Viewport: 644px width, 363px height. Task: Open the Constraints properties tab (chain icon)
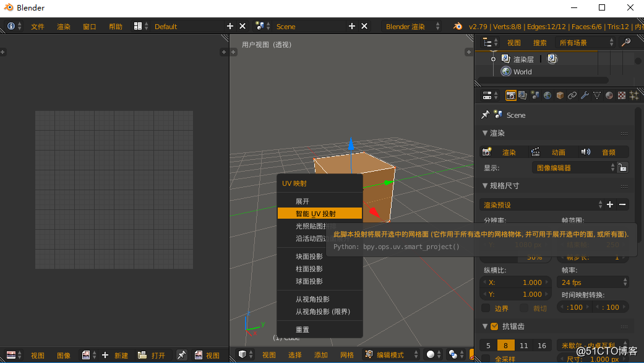(x=572, y=95)
